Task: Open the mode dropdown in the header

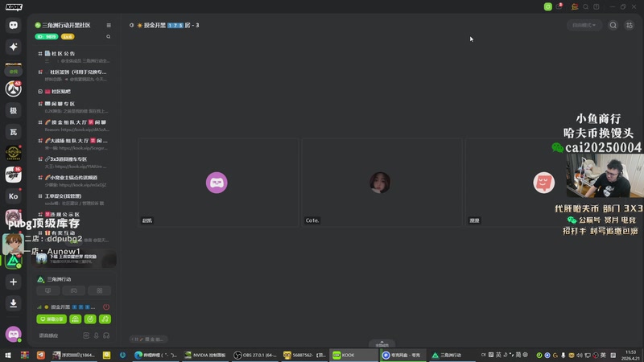Action: (x=584, y=26)
